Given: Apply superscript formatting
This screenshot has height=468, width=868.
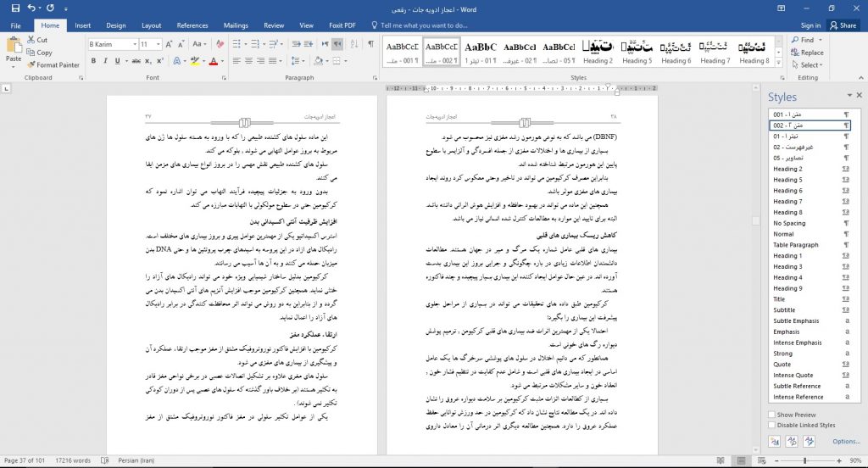Looking at the screenshot, I should pos(160,61).
